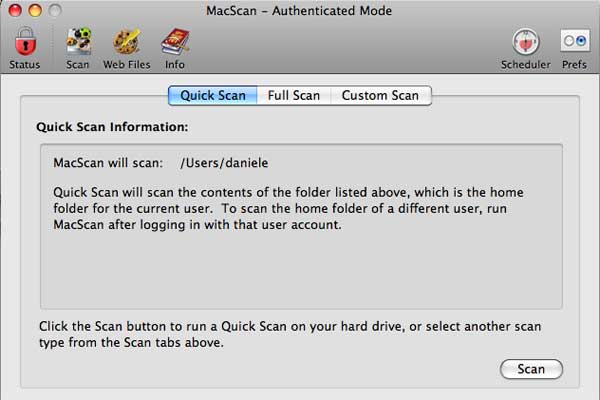Open the Web Files cookie icon
The image size is (600, 400).
click(x=127, y=42)
